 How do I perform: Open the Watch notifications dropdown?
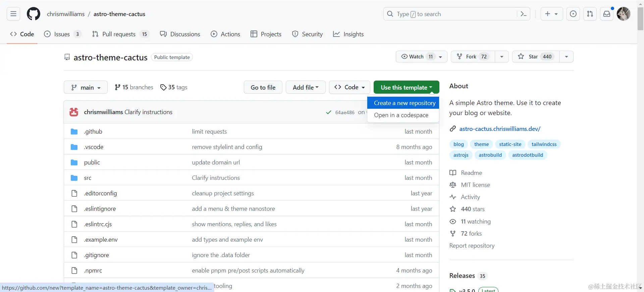tap(421, 56)
